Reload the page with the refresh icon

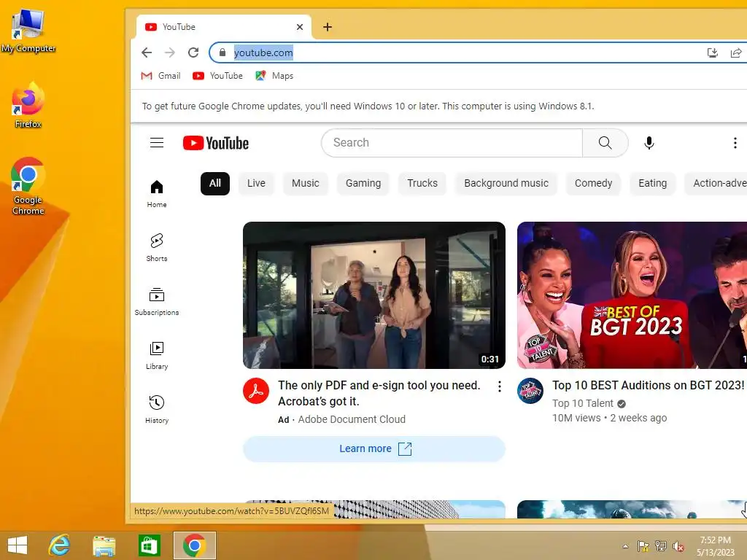[193, 52]
